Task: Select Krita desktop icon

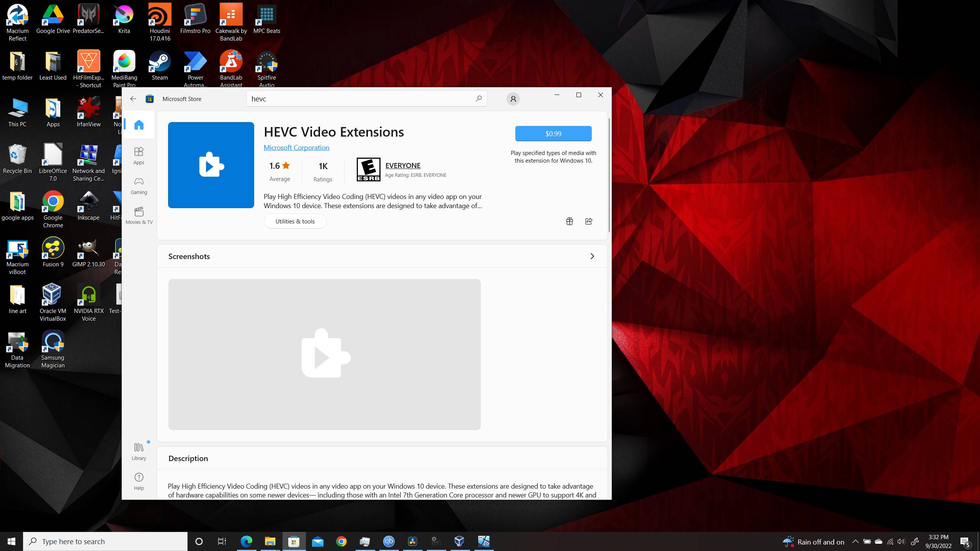Action: click(124, 19)
